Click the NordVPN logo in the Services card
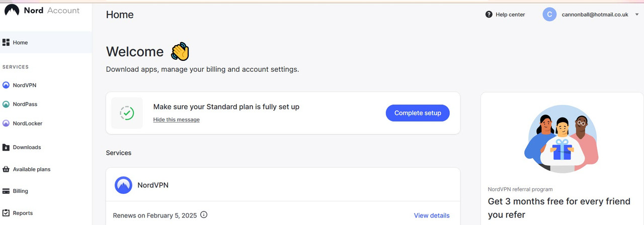The width and height of the screenshot is (644, 225). click(x=123, y=185)
